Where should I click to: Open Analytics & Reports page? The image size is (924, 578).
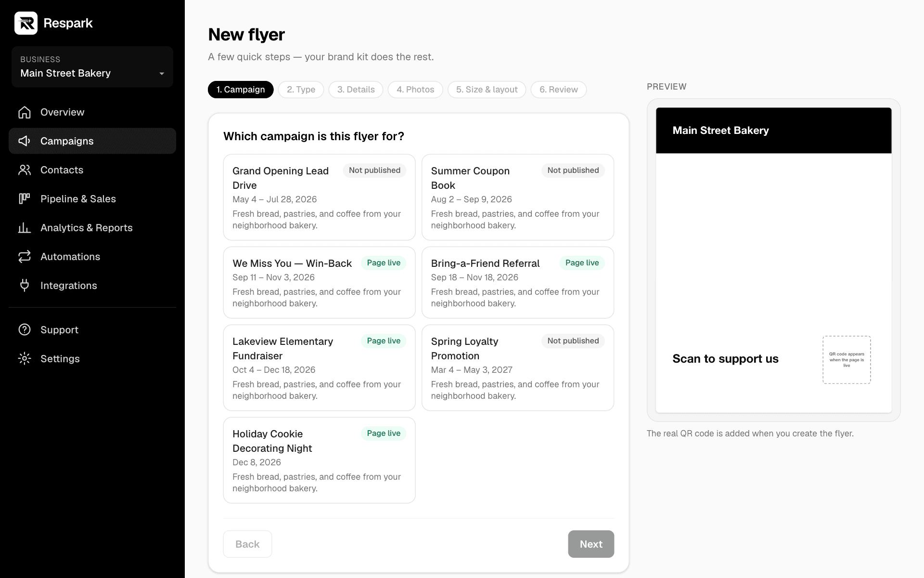[x=92, y=228]
